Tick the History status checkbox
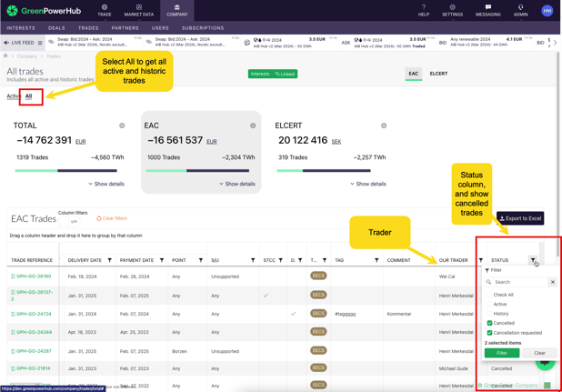Screen dimensions: 562x392 489,314
